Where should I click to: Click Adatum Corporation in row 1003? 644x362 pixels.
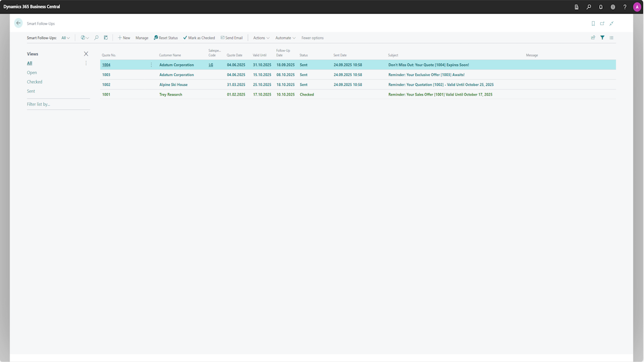click(x=177, y=74)
